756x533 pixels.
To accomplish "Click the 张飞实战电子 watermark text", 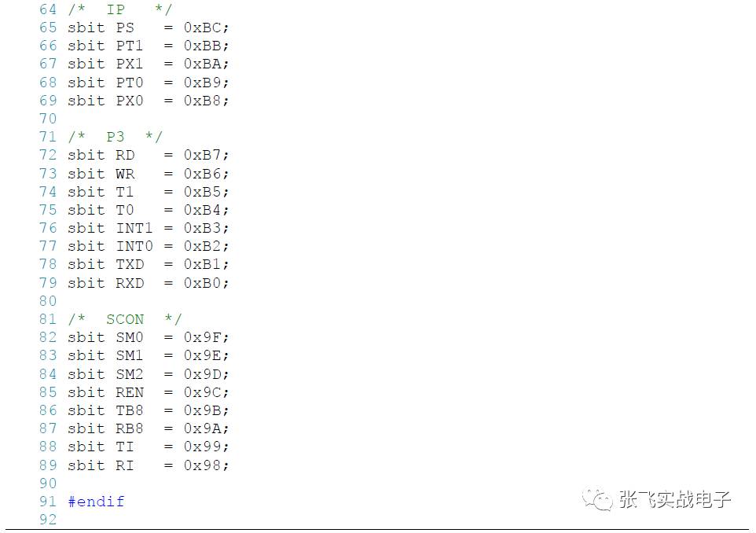I will point(675,500).
